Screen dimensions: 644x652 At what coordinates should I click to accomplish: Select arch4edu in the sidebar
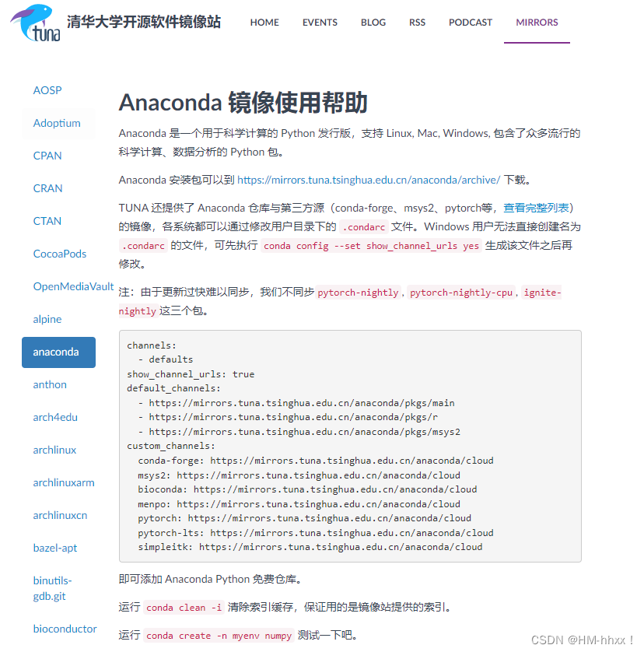pyautogui.click(x=55, y=417)
